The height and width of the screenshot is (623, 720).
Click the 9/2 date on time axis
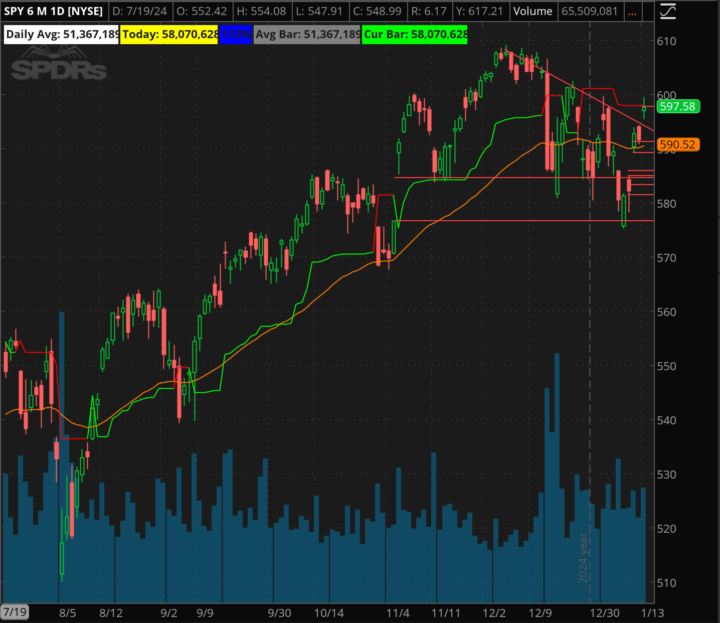pos(169,613)
